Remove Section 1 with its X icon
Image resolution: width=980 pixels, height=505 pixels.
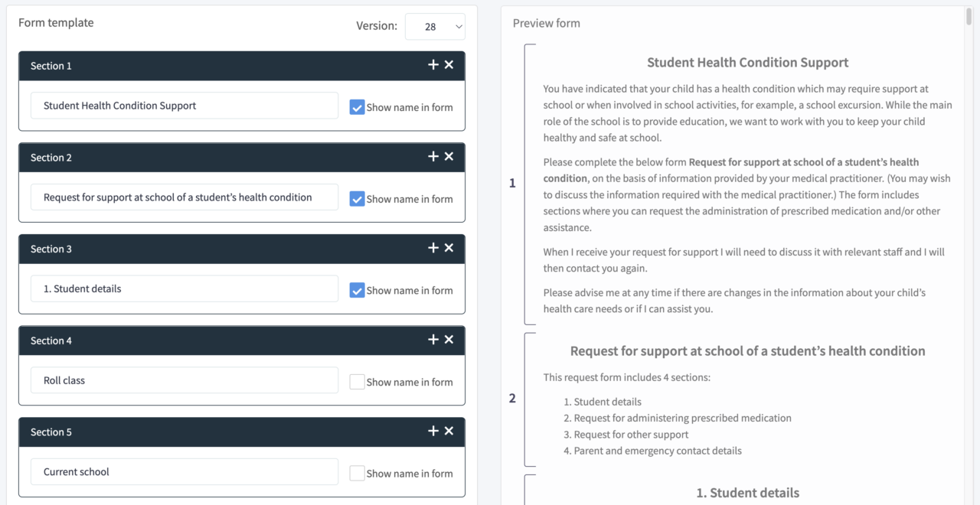[449, 65]
